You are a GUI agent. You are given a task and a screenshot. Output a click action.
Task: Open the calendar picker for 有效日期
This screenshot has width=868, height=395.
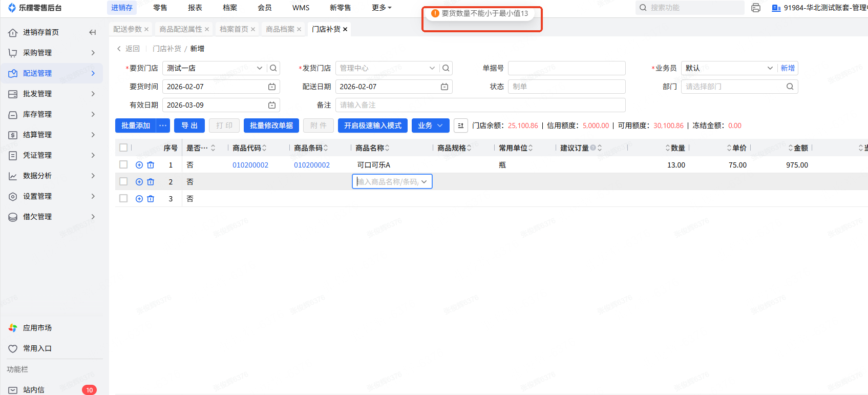[272, 105]
